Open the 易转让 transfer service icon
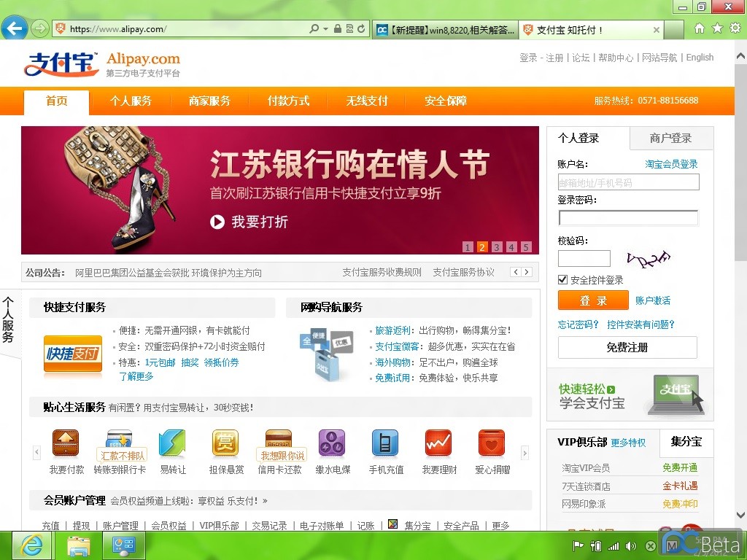Screen dimensions: 747x560 172,443
